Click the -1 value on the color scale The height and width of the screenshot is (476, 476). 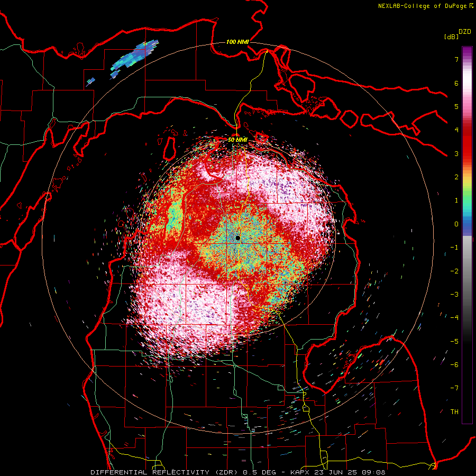pyautogui.click(x=454, y=248)
